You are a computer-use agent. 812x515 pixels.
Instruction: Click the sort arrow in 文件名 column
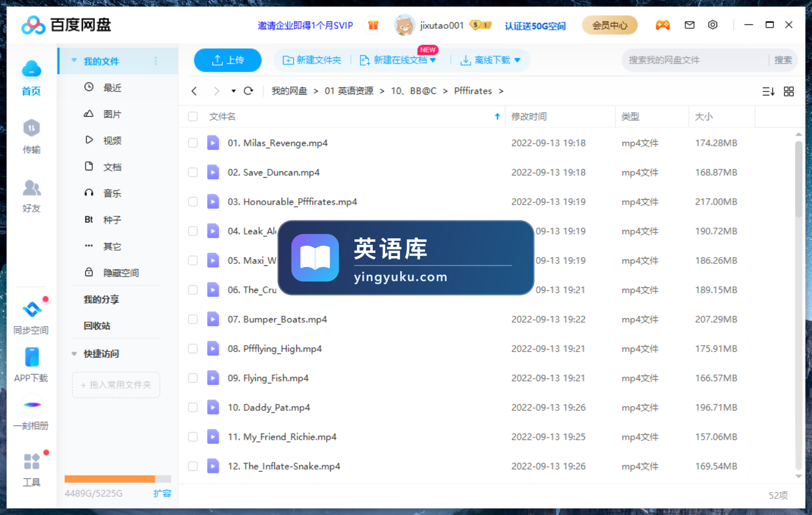click(497, 117)
